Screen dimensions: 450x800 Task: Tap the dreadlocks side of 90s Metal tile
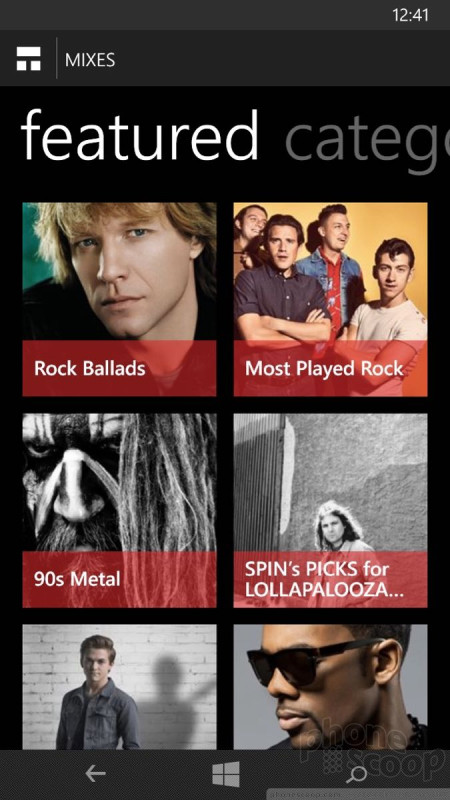point(168,482)
